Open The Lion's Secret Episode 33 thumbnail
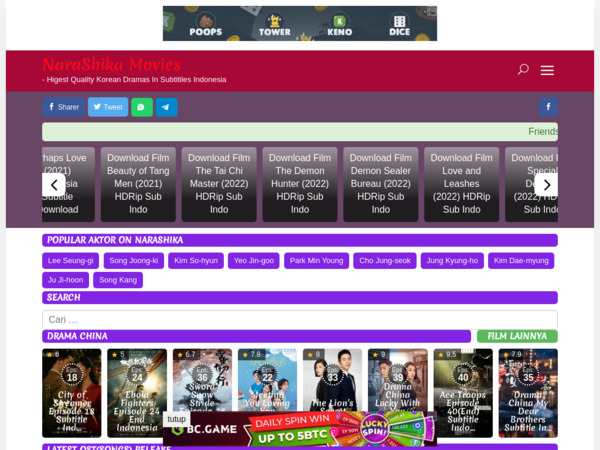This screenshot has width=600, height=450. (x=332, y=380)
